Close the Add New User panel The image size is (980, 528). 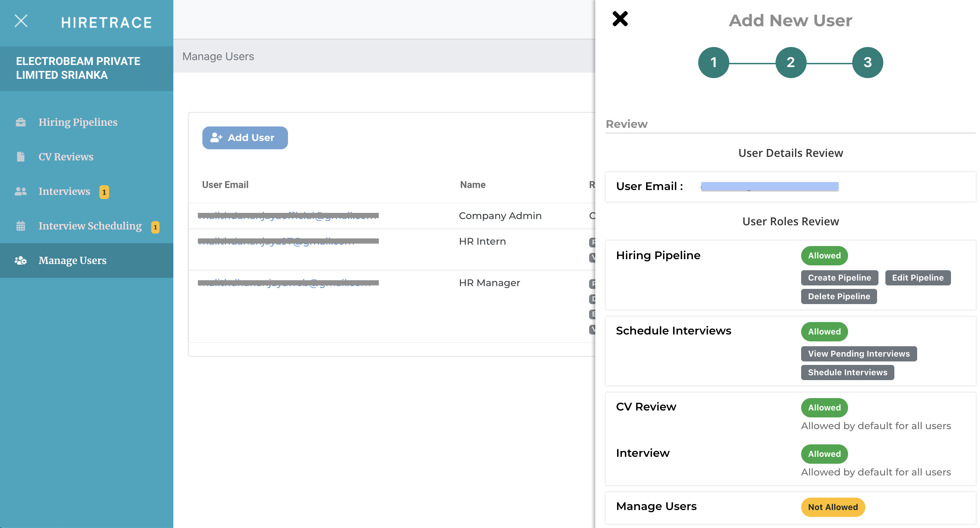pyautogui.click(x=620, y=19)
